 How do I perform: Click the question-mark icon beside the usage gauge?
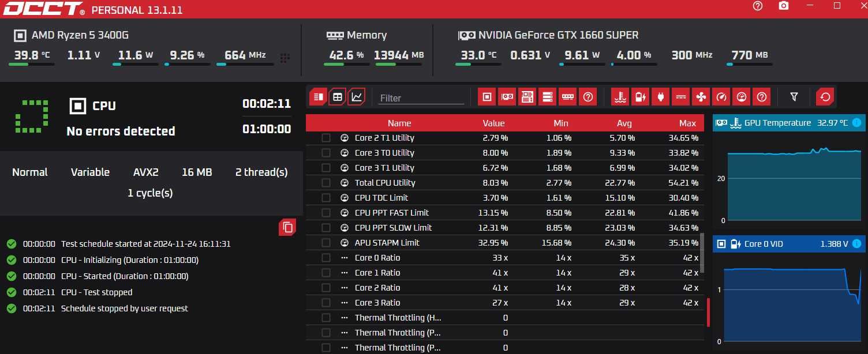[x=762, y=97]
